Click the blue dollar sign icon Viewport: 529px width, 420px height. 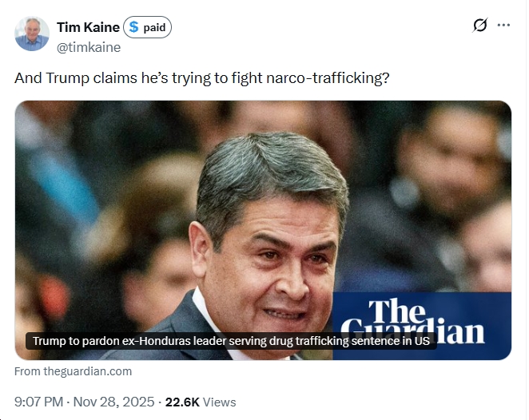[x=133, y=28]
